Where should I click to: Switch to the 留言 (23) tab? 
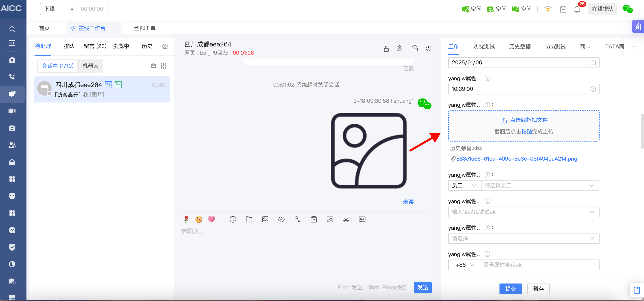click(95, 46)
